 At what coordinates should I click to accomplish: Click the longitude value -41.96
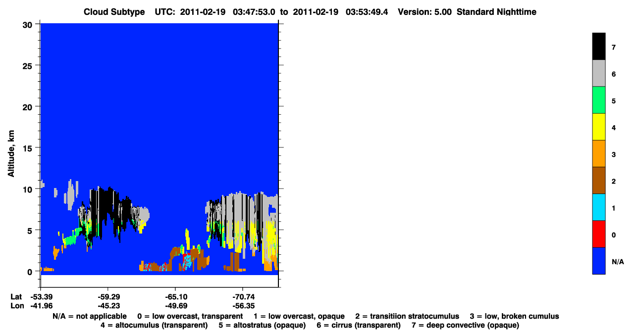tap(41, 305)
